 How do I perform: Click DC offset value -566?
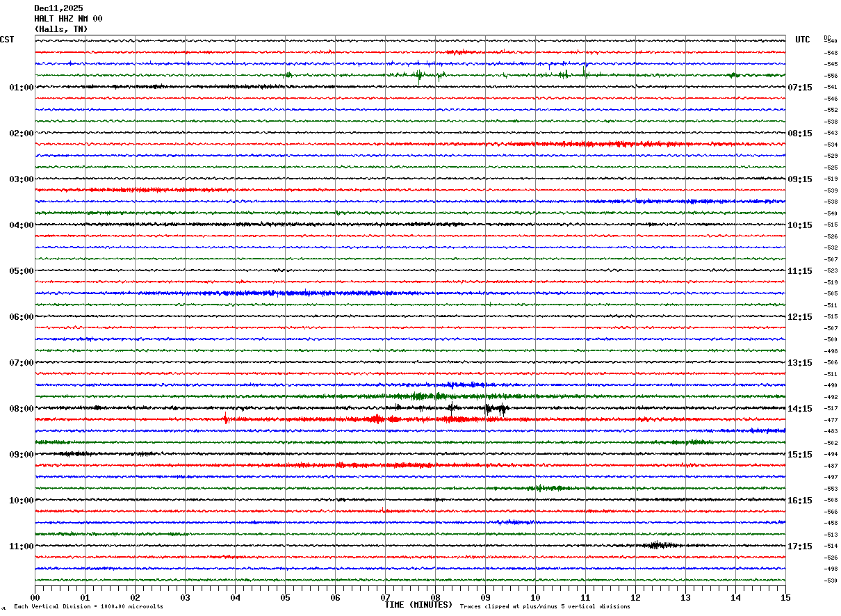(x=831, y=512)
